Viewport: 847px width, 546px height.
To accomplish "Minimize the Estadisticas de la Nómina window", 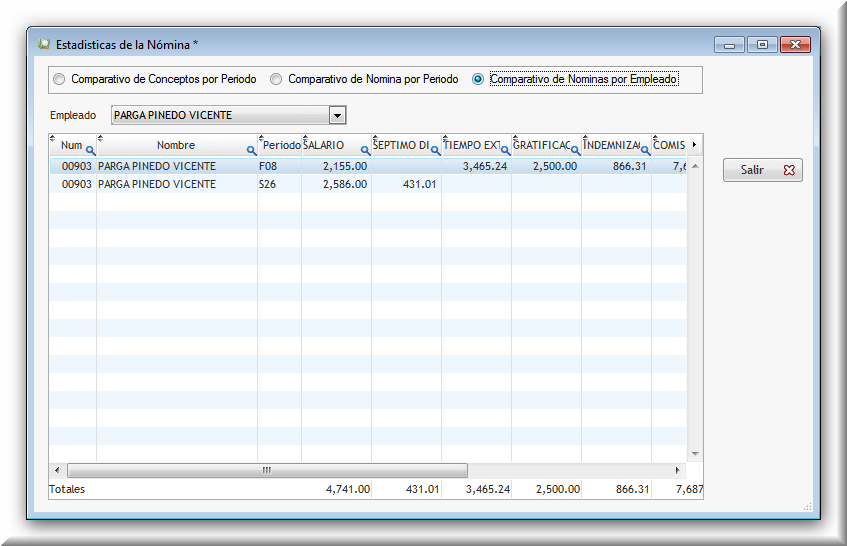I will click(729, 45).
